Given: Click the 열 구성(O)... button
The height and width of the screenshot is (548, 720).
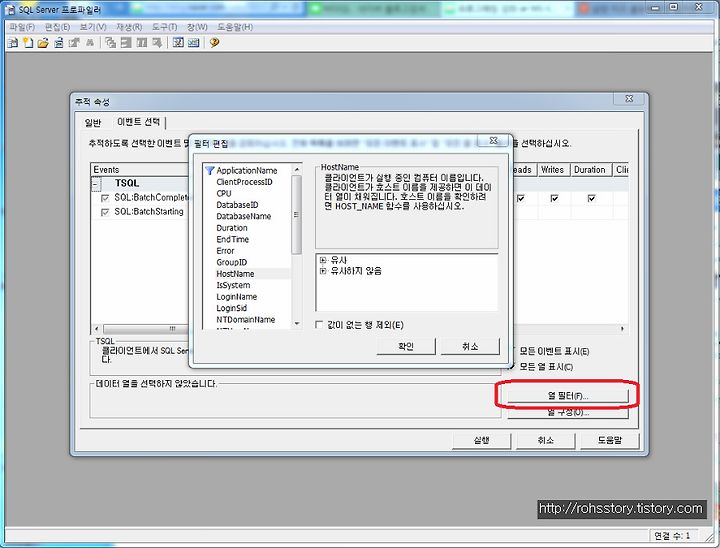Looking at the screenshot, I should tap(568, 412).
